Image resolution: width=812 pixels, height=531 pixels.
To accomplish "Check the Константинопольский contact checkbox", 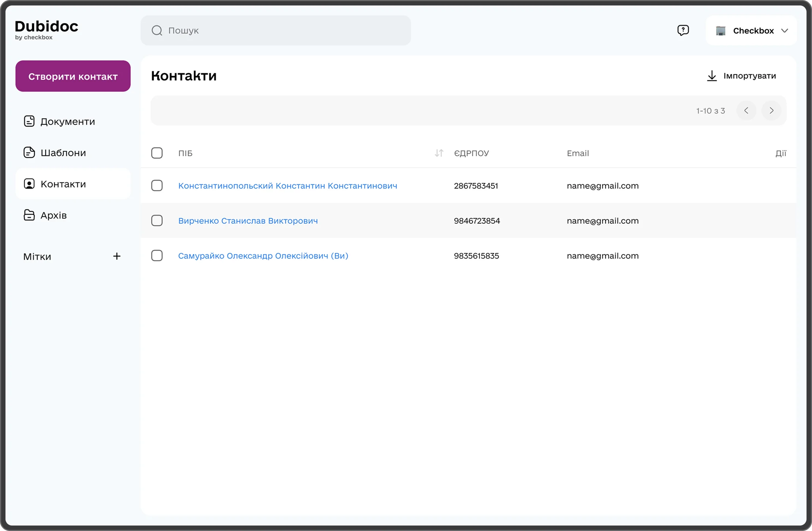I will 157,186.
